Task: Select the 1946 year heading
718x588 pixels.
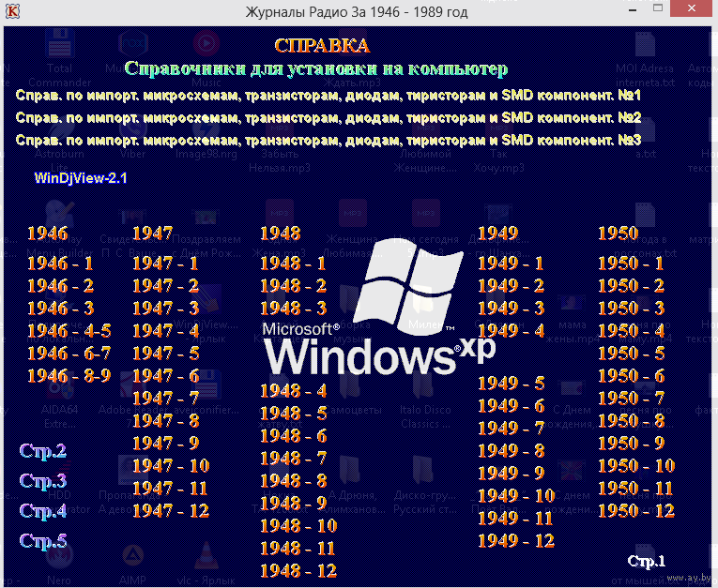Action: point(48,234)
